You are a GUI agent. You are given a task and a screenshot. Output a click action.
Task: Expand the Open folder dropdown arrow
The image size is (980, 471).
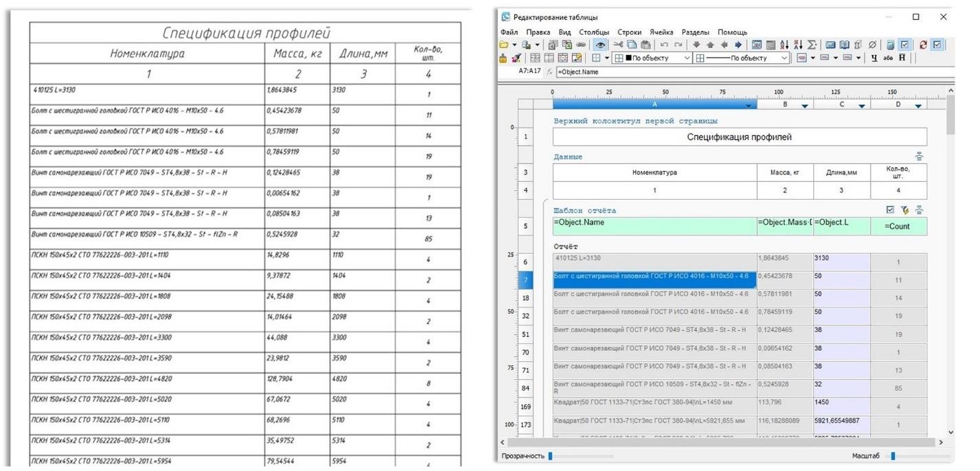click(x=514, y=45)
